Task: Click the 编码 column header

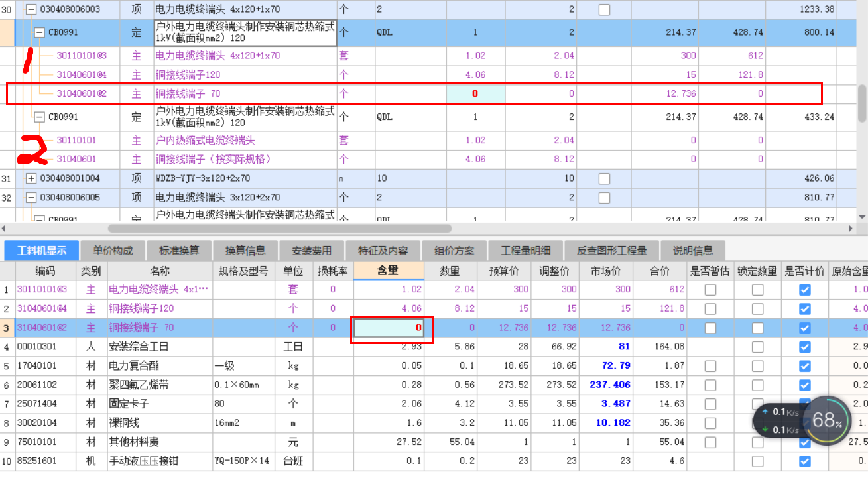Action: (x=45, y=271)
